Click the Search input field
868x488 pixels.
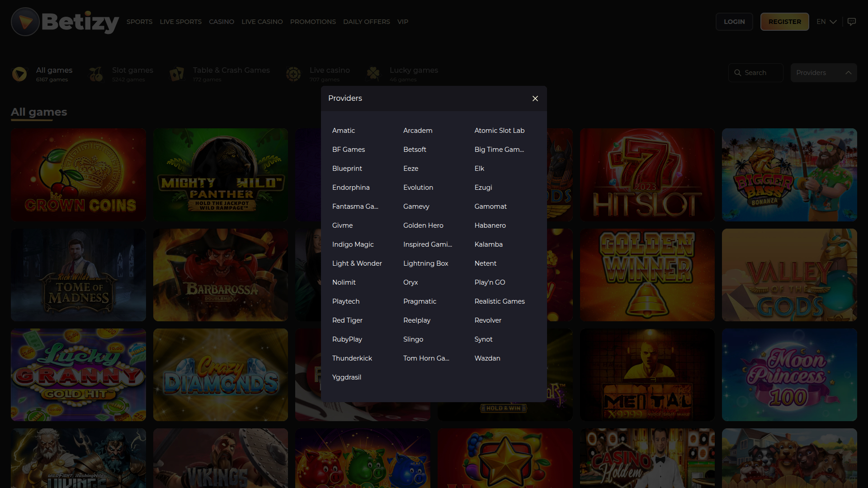point(759,72)
